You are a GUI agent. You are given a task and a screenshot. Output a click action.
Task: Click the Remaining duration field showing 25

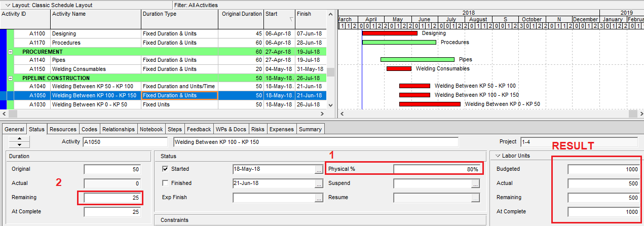tap(112, 198)
